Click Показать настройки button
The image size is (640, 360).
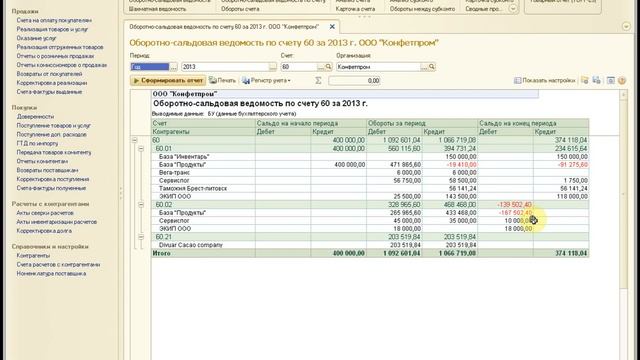pos(544,81)
